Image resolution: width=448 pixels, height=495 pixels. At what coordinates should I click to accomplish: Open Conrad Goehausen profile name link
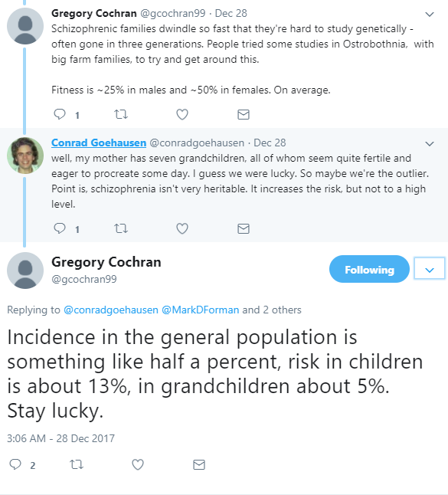[x=99, y=143]
